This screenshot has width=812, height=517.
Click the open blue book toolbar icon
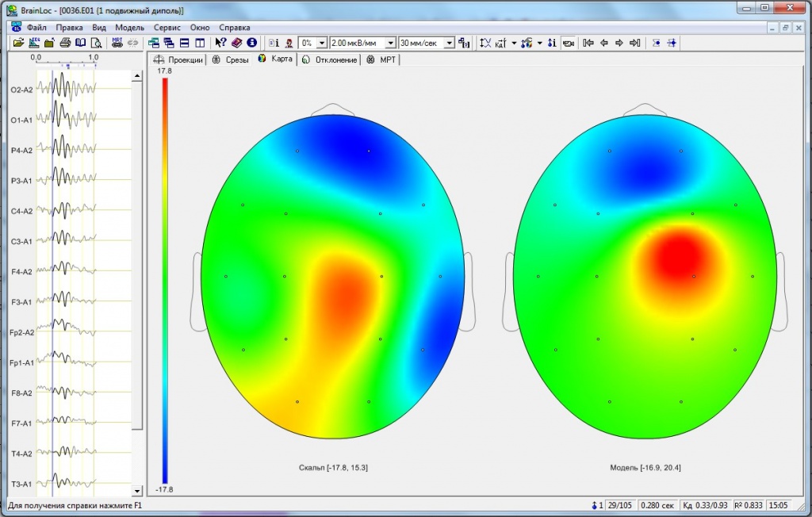click(x=80, y=43)
